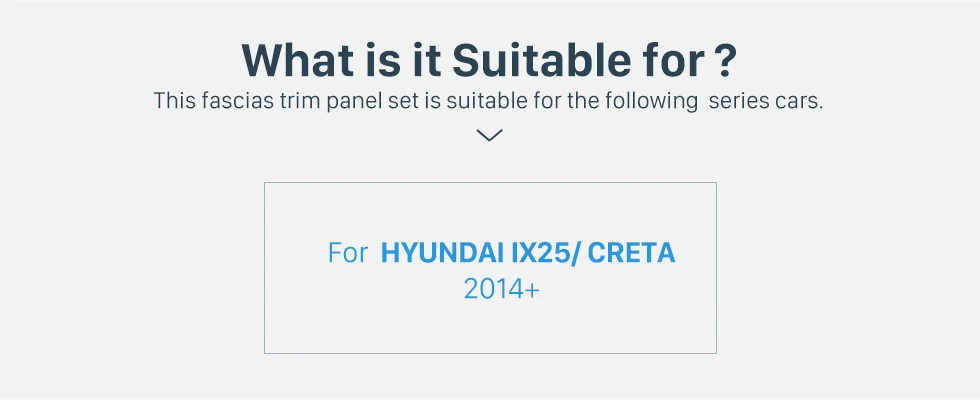This screenshot has width=980, height=402.
Task: Click the word 'HYUNDAI' in blue
Action: [x=442, y=253]
